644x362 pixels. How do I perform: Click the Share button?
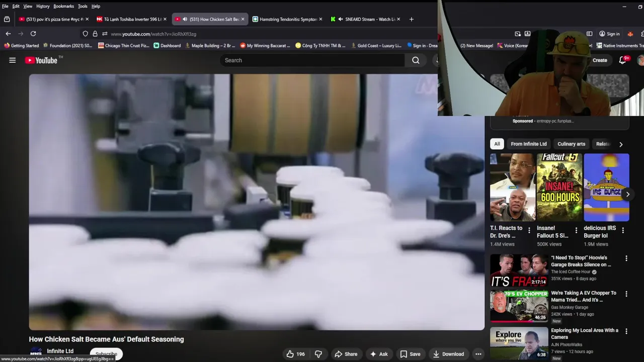click(346, 354)
